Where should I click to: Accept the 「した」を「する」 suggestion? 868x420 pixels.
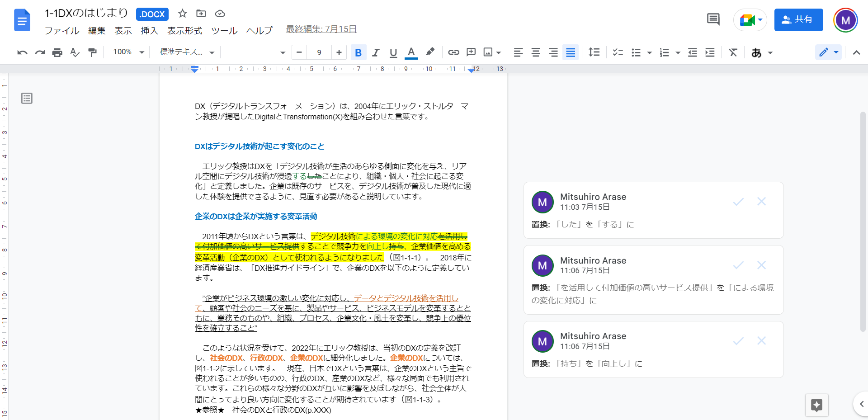click(738, 202)
